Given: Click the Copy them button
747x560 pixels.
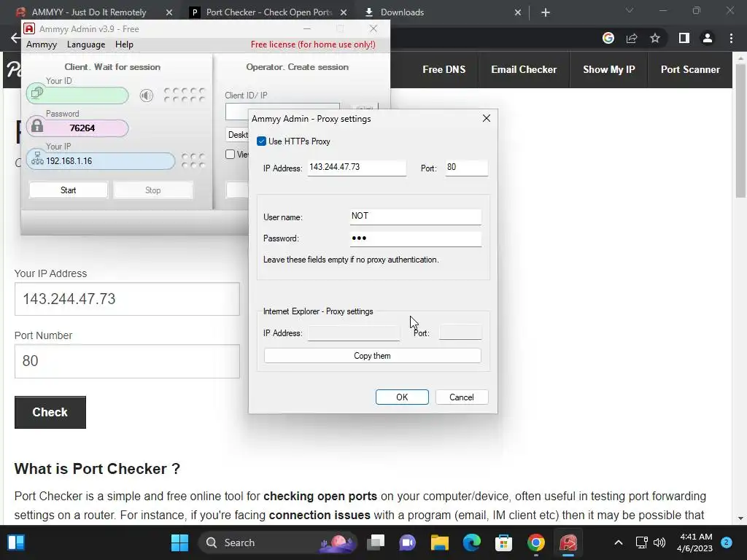Looking at the screenshot, I should pyautogui.click(x=373, y=356).
